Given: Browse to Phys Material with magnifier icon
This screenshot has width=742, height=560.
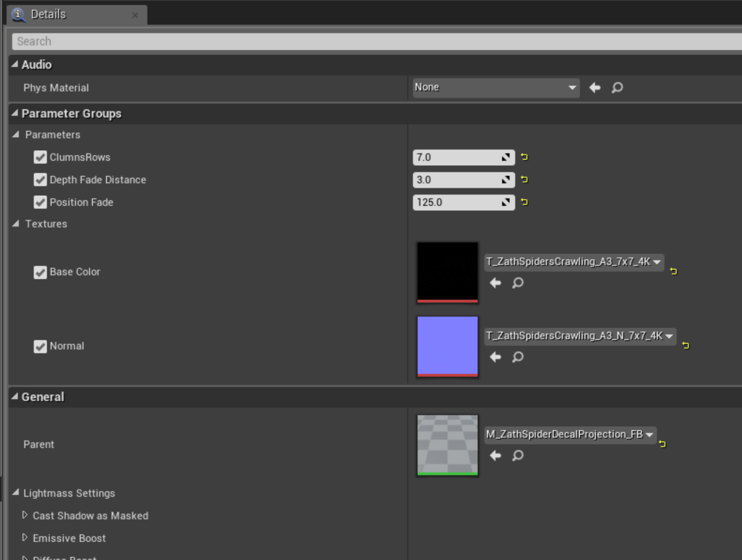Looking at the screenshot, I should point(617,88).
